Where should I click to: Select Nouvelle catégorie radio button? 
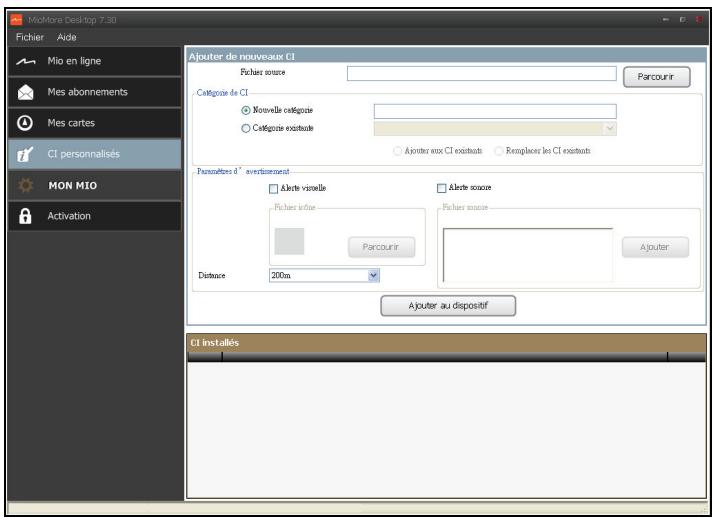(246, 110)
